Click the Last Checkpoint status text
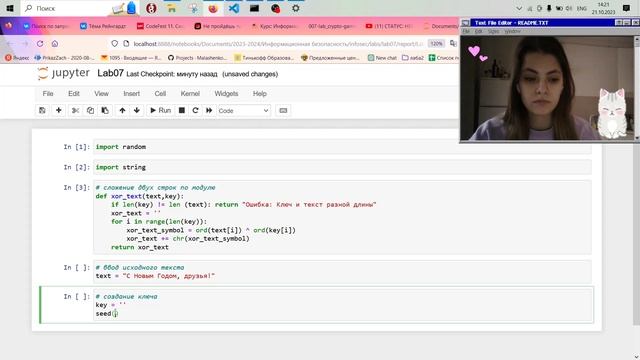 (172, 74)
